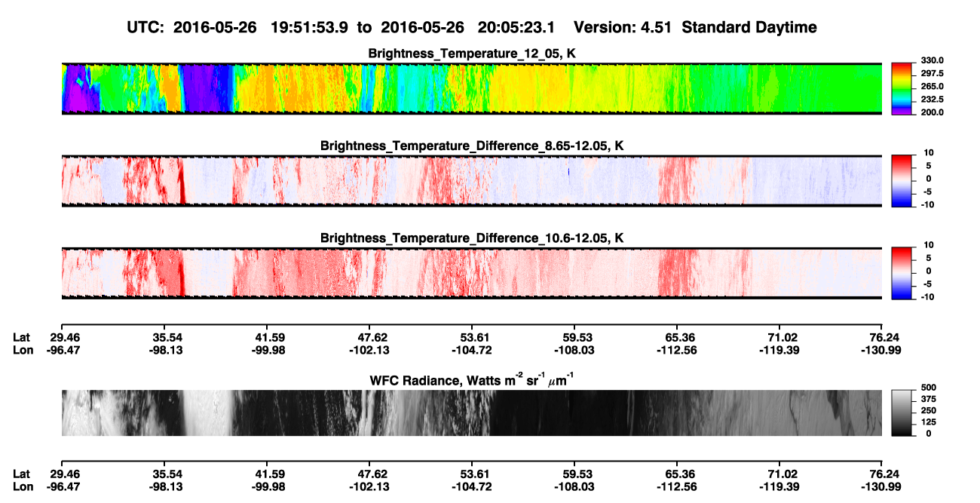This screenshot has width=980, height=503.
Task: Click the 8.65-12.05 temperature difference image strip
Action: click(472, 181)
